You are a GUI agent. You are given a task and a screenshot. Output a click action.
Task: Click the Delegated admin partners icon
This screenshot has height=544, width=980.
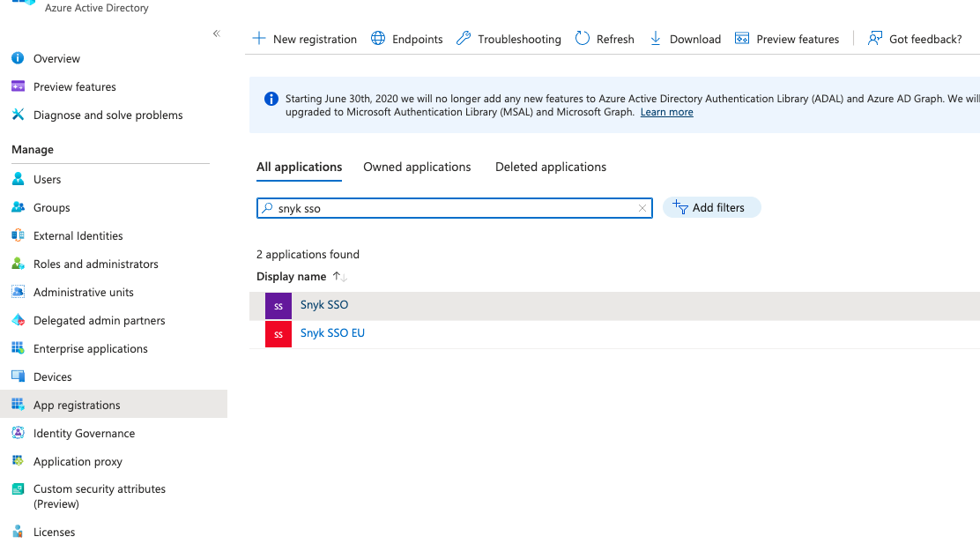[19, 319]
